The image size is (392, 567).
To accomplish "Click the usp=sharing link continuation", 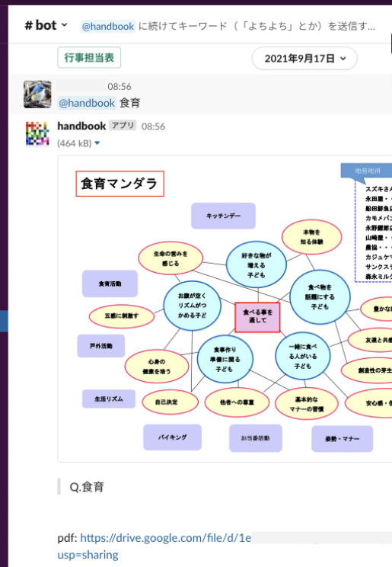I will [88, 555].
